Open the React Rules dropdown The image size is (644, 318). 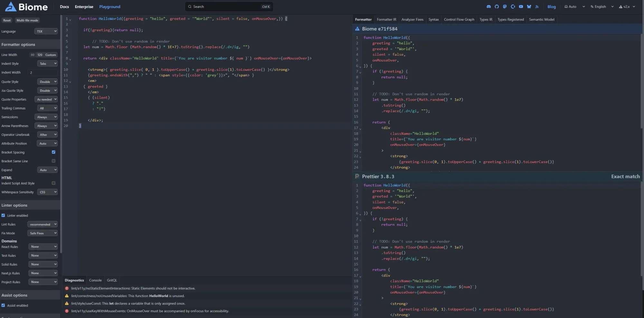coord(43,247)
